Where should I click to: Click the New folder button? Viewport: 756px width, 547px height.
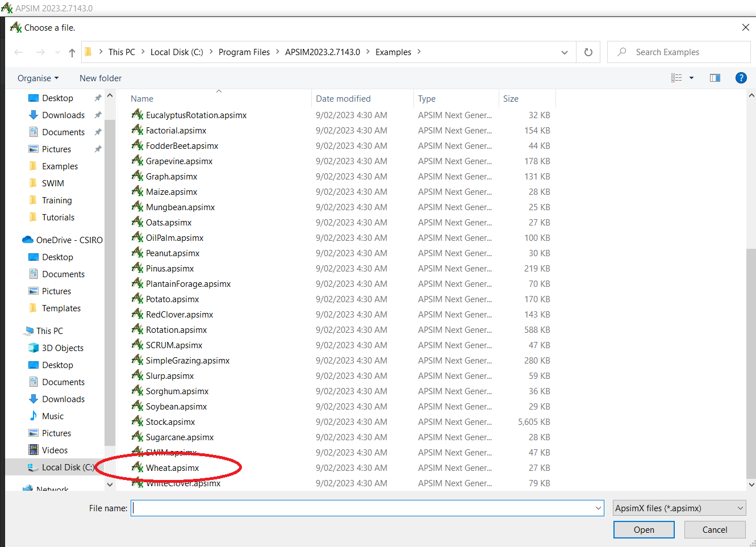101,78
